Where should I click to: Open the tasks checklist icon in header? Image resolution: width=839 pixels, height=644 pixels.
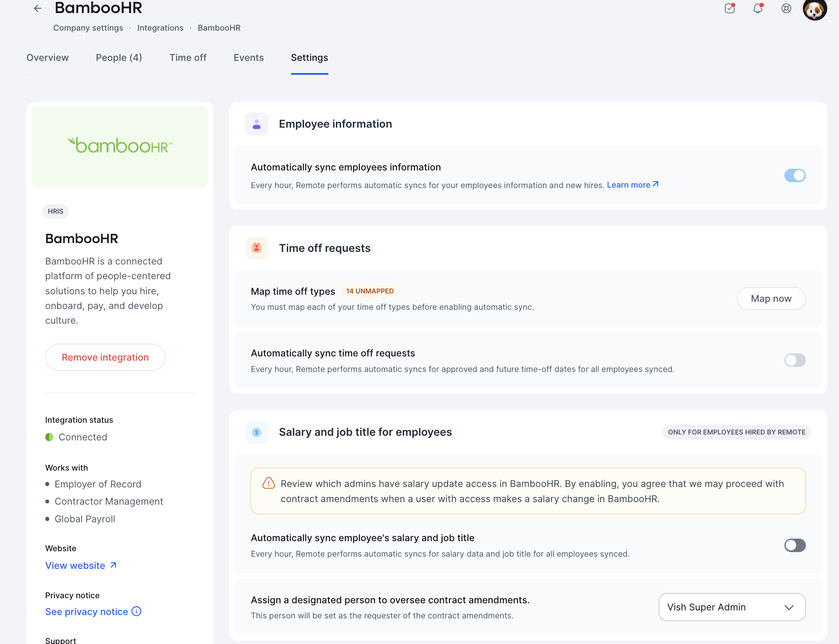click(x=730, y=8)
